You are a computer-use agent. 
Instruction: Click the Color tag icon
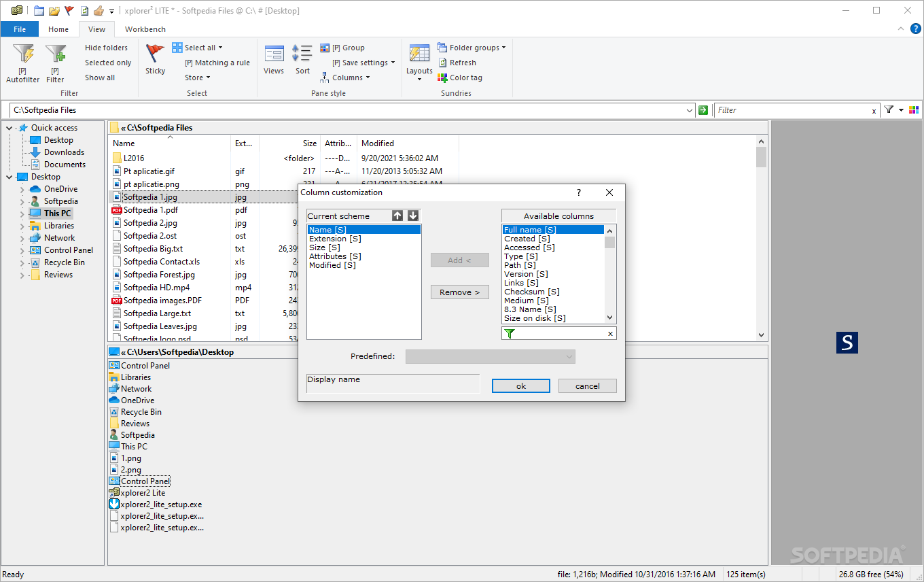(442, 78)
